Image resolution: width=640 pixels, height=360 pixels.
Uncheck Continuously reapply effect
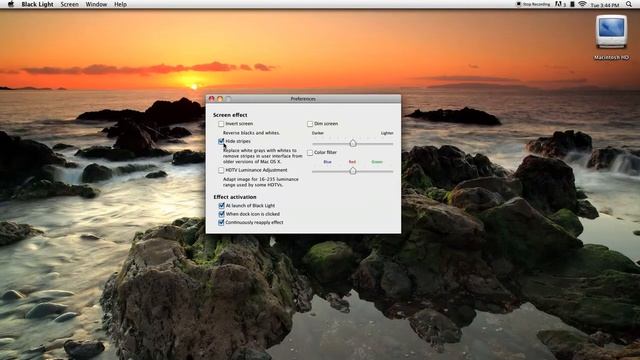221,222
